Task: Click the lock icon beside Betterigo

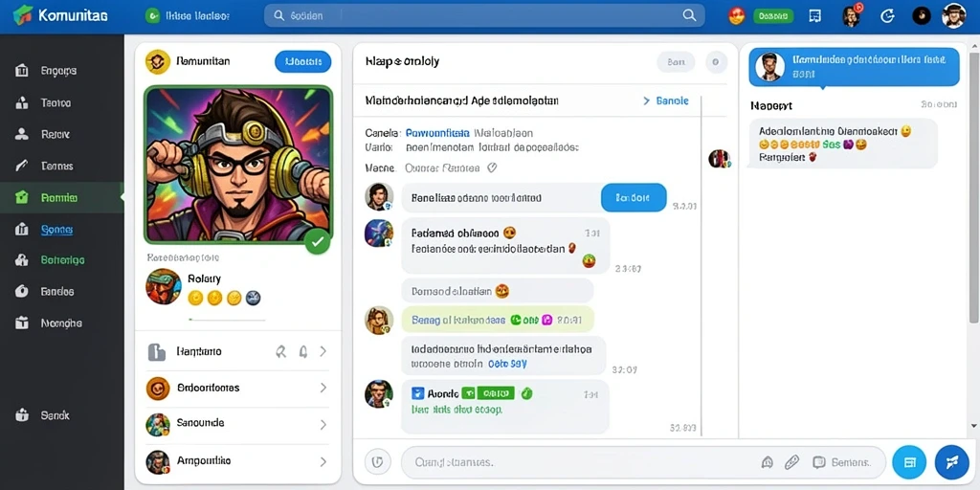Action: pyautogui.click(x=21, y=260)
